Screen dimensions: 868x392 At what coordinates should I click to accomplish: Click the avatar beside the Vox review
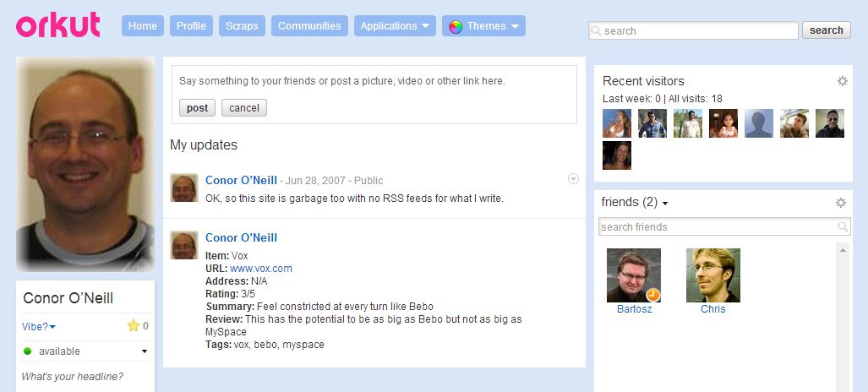[183, 245]
